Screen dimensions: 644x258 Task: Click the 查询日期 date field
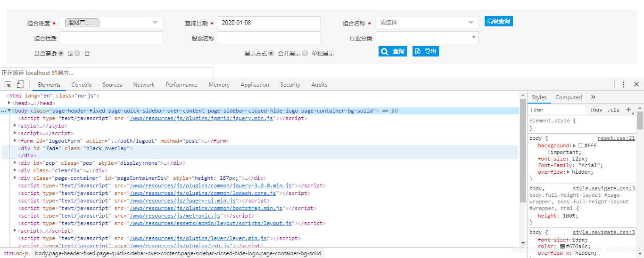tap(269, 23)
